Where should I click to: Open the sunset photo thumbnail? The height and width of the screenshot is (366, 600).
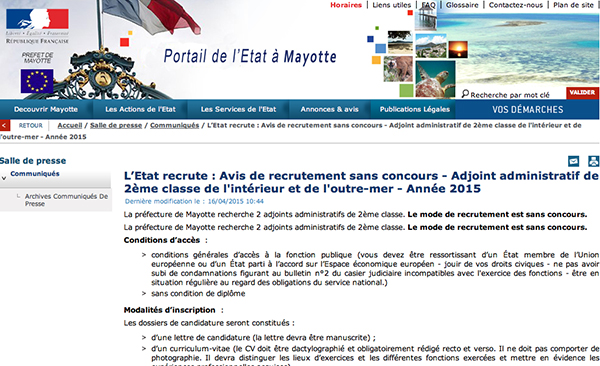pos(458,50)
